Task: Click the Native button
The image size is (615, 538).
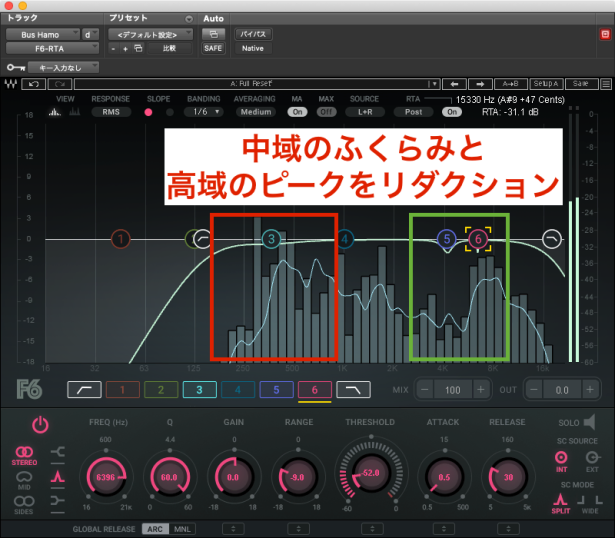Action: point(253,48)
